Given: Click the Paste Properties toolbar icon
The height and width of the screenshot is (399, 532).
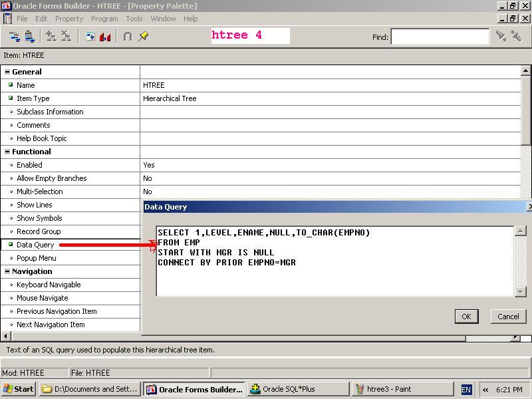Looking at the screenshot, I should click(29, 37).
